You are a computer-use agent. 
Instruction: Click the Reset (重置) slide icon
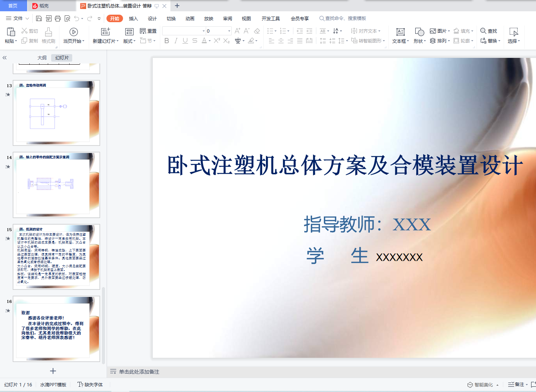148,31
